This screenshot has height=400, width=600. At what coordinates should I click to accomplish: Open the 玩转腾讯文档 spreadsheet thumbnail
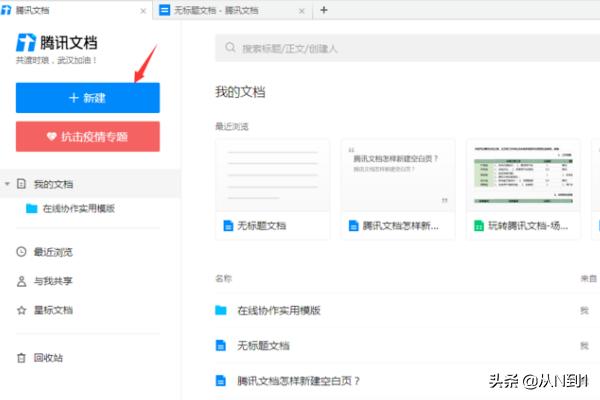[x=523, y=176]
